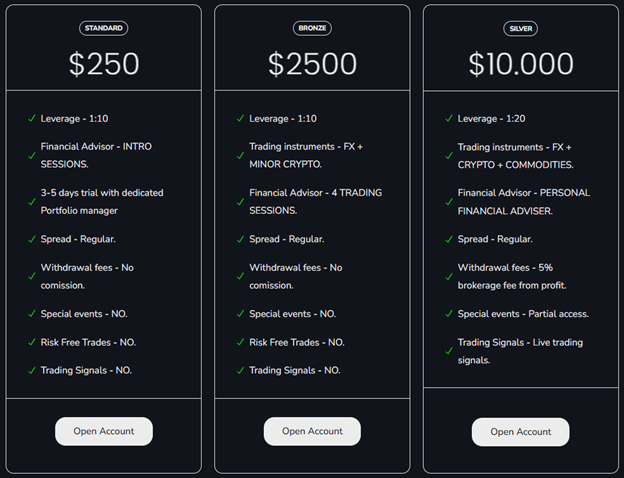Click the STANDARD plan badge label

[104, 29]
